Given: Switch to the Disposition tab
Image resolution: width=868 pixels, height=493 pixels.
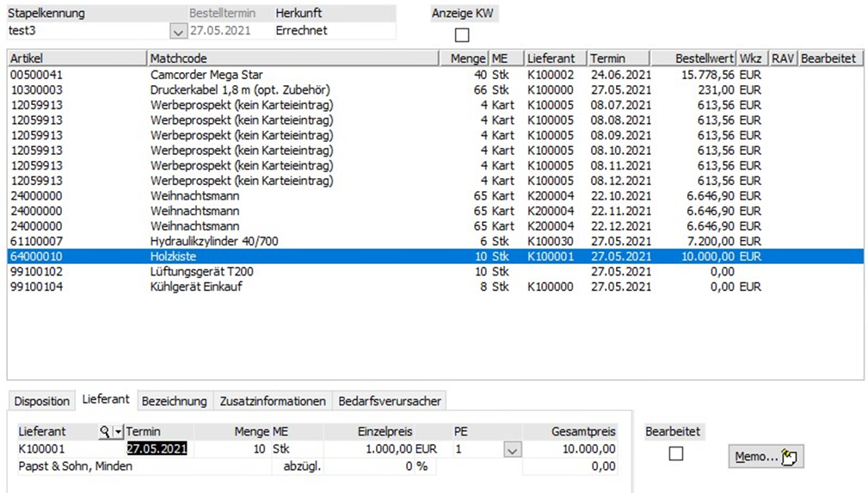Looking at the screenshot, I should point(42,401).
